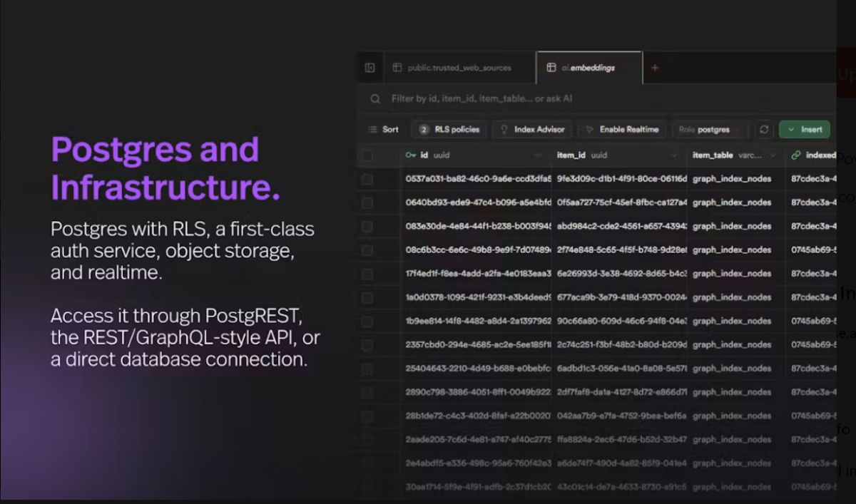Image resolution: width=856 pixels, height=504 pixels.
Task: Check the row starting 1b9ee814-14f8
Action: [367, 321]
